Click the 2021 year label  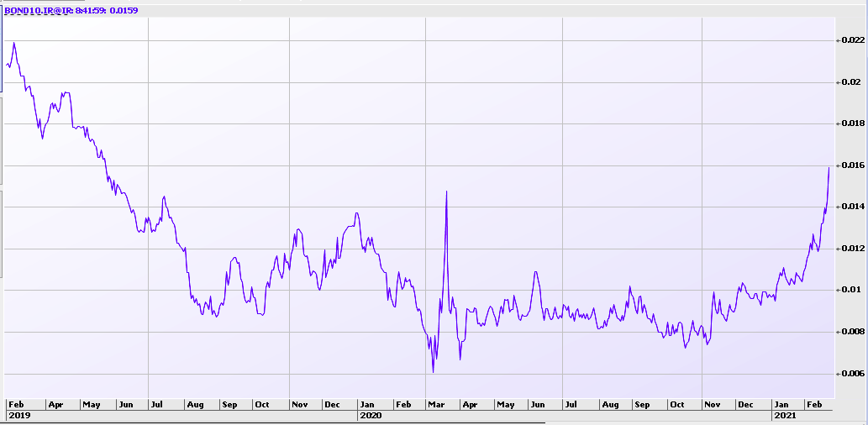coord(786,415)
